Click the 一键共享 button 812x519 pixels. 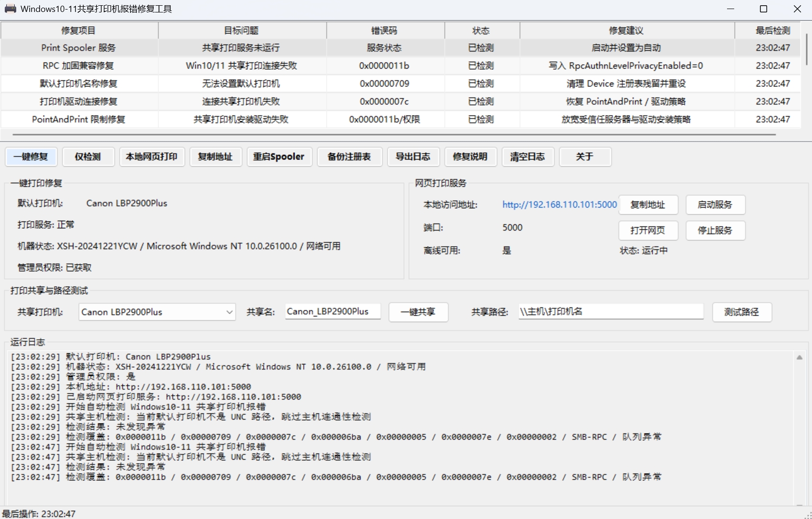click(x=418, y=312)
